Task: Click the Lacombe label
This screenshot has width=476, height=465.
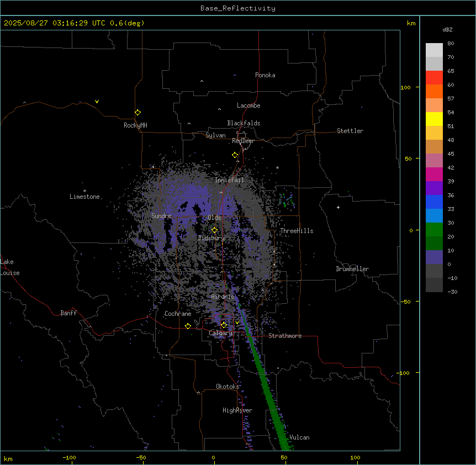Action: [248, 105]
